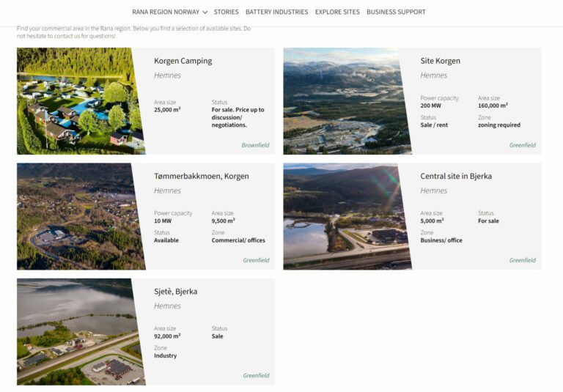Click Greenfield tag on Tømmerbakkmoen card
The width and height of the screenshot is (563, 392).
pos(256,260)
